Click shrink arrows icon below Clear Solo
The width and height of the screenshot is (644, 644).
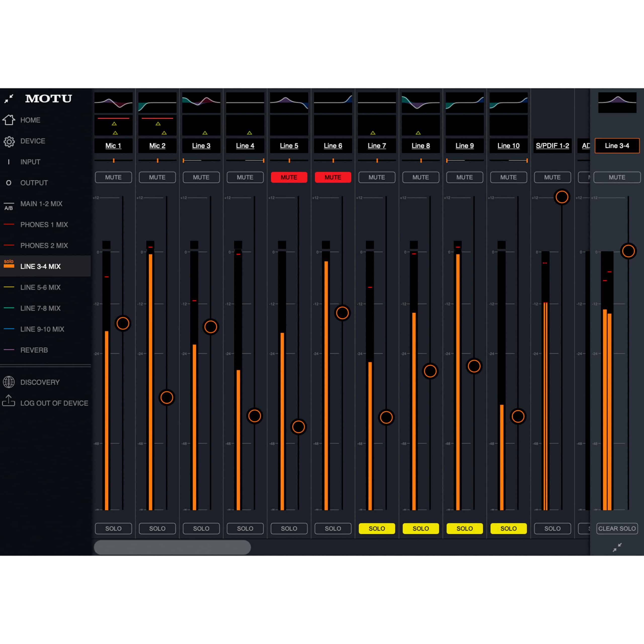coord(617,547)
